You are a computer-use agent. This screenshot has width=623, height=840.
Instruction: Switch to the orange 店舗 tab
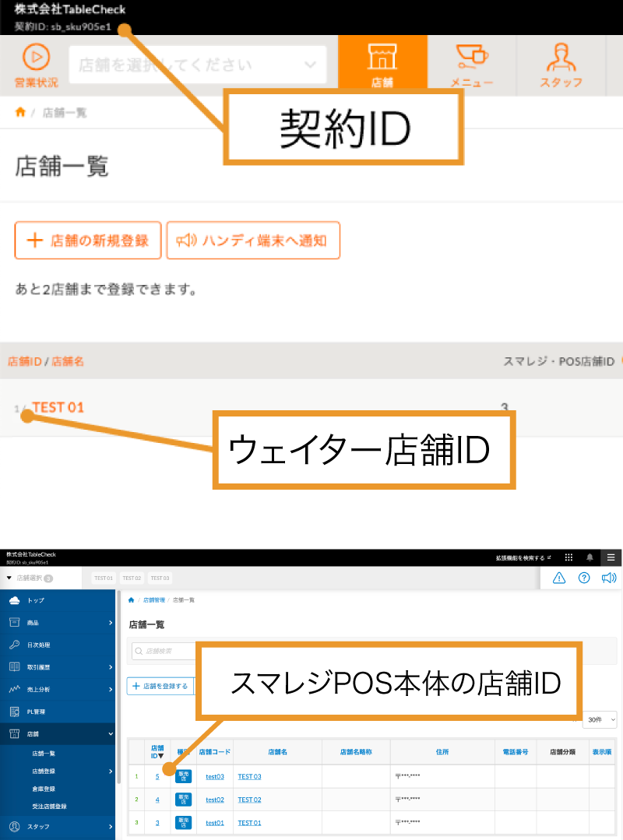[x=382, y=65]
